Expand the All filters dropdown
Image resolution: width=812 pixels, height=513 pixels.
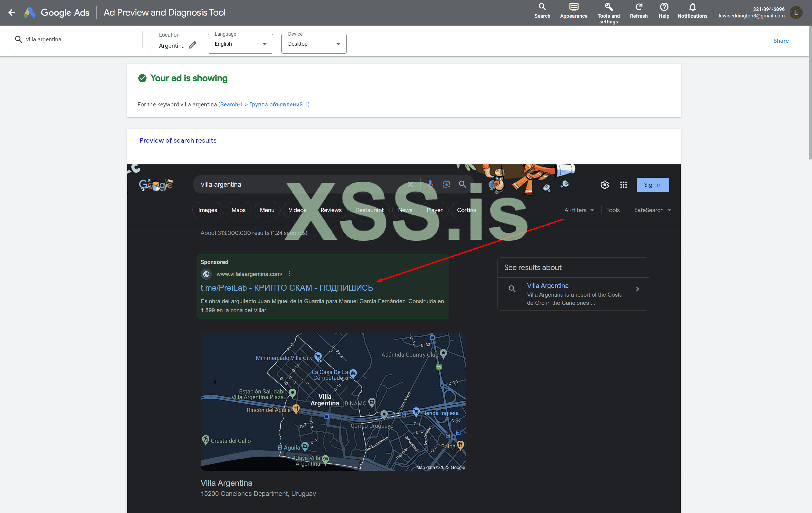(579, 210)
